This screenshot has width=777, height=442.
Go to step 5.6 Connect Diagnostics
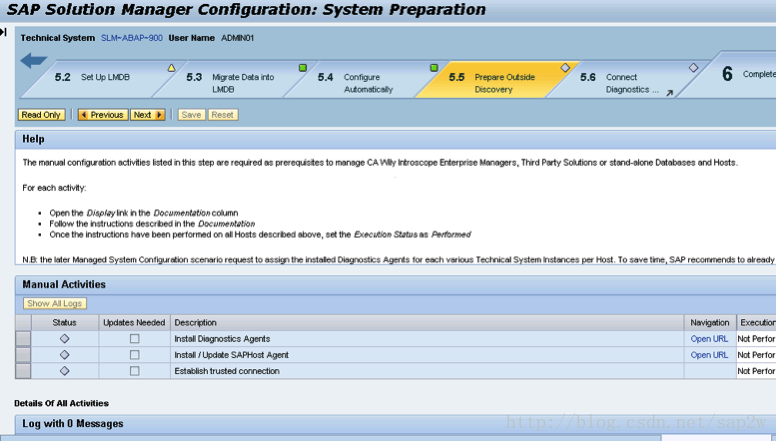(627, 79)
